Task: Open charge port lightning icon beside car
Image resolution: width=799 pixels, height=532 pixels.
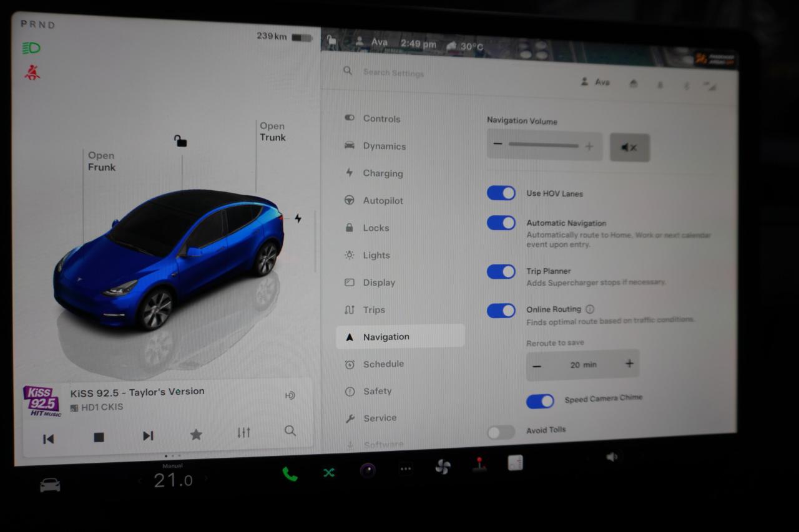Action: (x=298, y=218)
